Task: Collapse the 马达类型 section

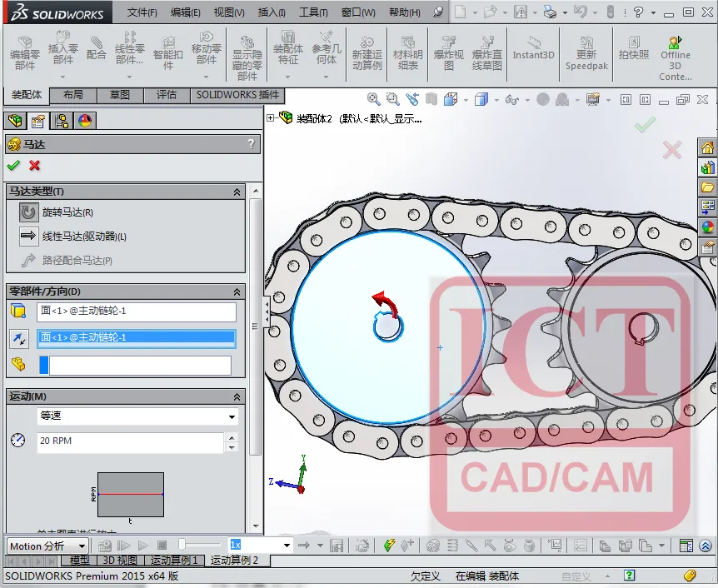Action: [237, 192]
